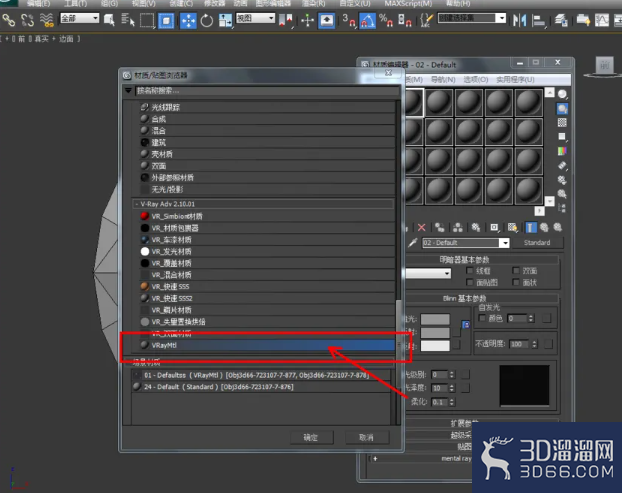This screenshot has height=493, width=622.
Task: Click the Align tool icon
Action: tap(539, 20)
